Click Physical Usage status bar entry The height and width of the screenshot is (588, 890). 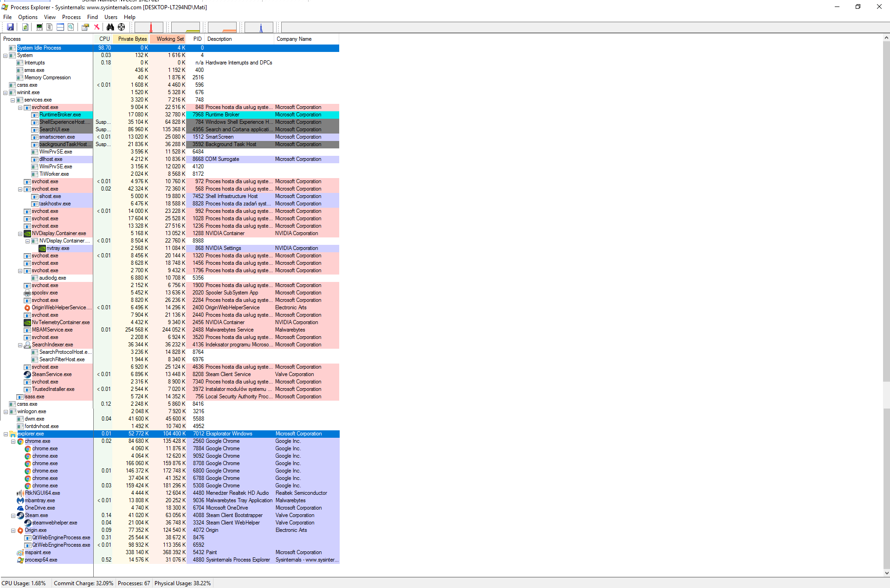(x=182, y=583)
